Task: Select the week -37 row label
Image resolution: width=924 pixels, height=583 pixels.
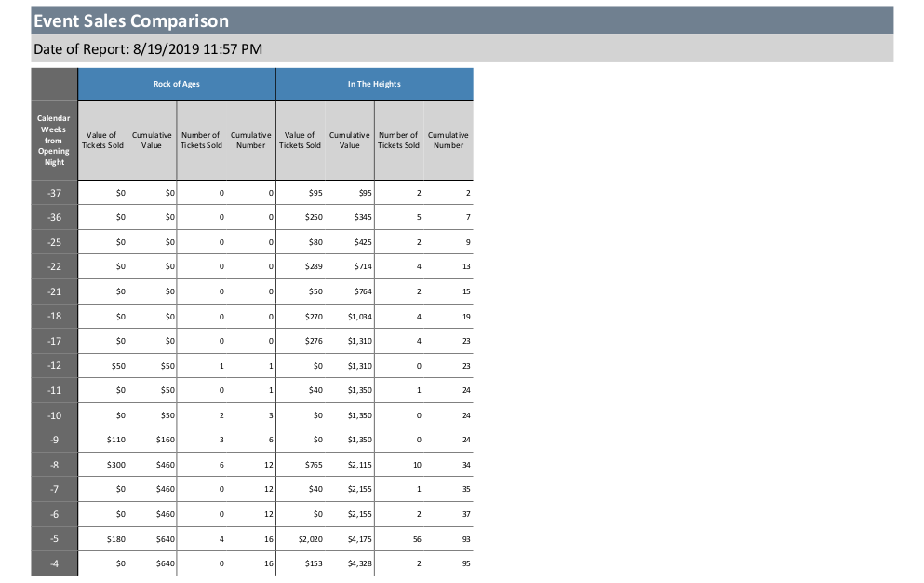Action: pos(54,193)
